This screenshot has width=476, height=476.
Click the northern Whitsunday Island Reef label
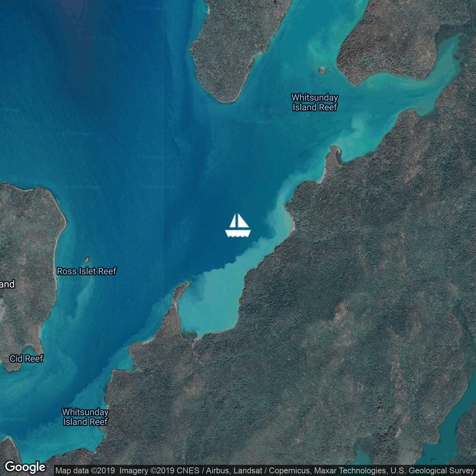(315, 102)
